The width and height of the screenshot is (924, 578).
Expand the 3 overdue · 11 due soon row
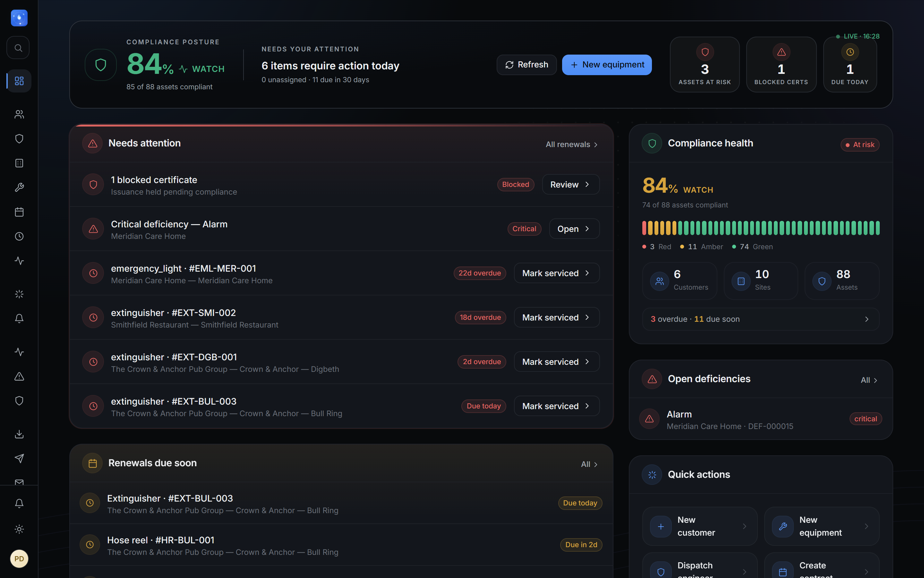[761, 319]
